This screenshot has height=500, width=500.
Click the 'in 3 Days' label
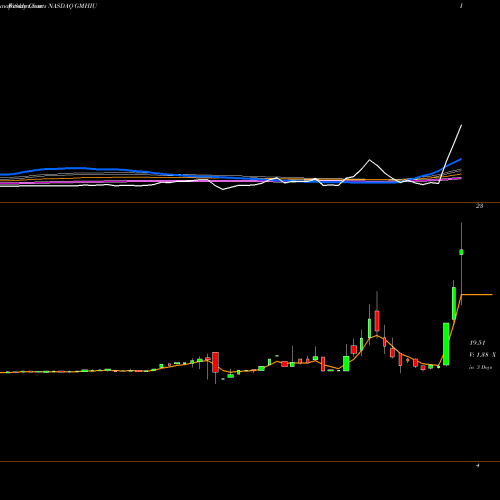coord(480,367)
